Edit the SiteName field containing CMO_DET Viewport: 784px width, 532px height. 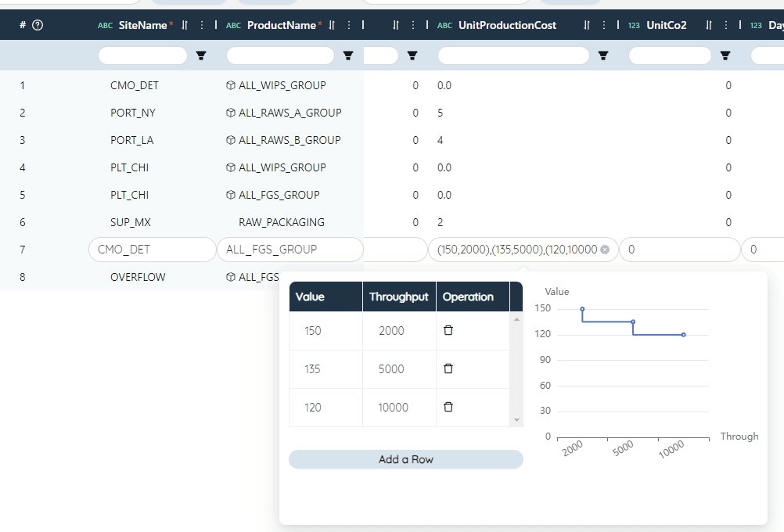(x=152, y=250)
